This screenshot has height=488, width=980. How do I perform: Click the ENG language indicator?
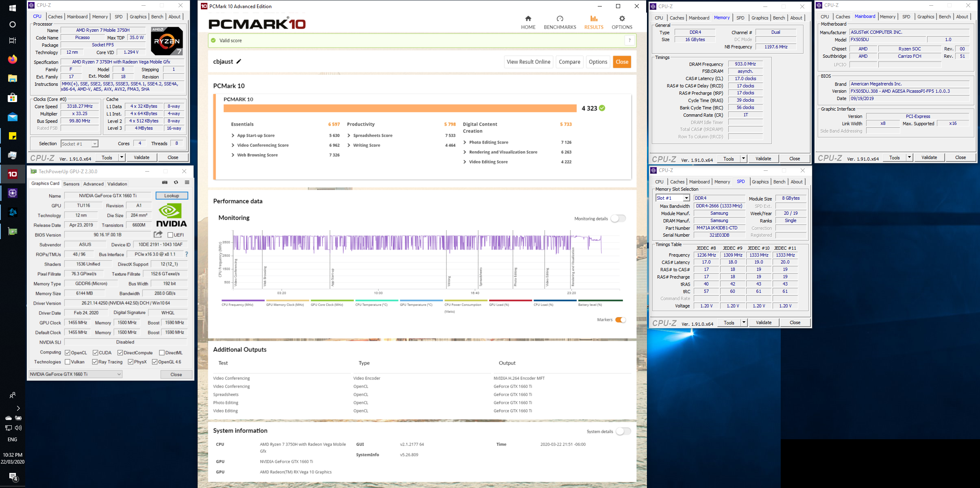(13, 440)
